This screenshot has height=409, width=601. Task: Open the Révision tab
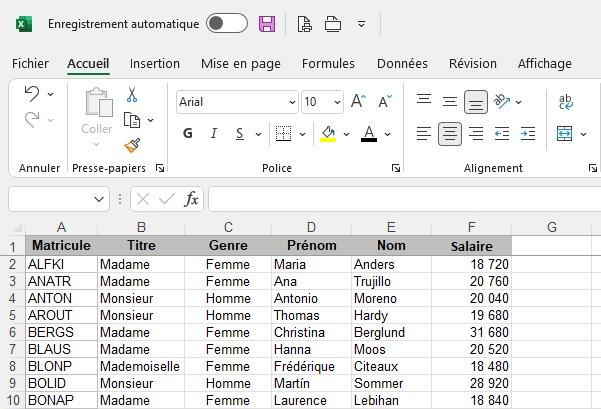pyautogui.click(x=473, y=63)
